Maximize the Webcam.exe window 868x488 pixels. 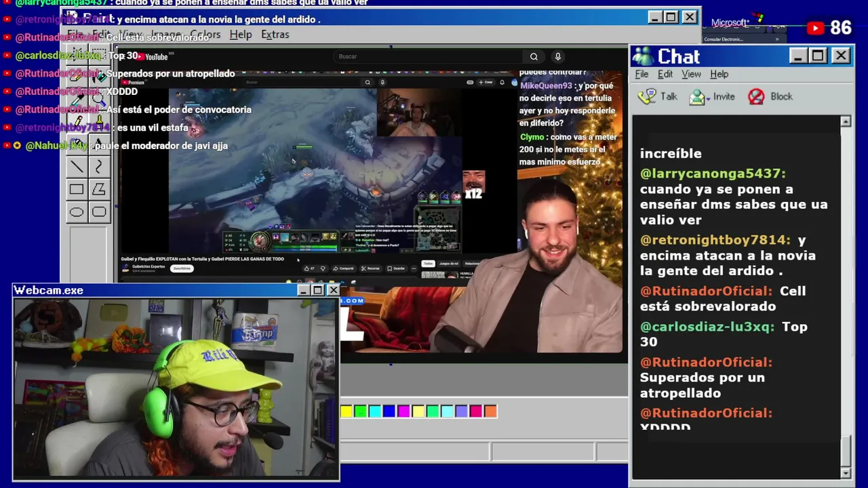[317, 290]
